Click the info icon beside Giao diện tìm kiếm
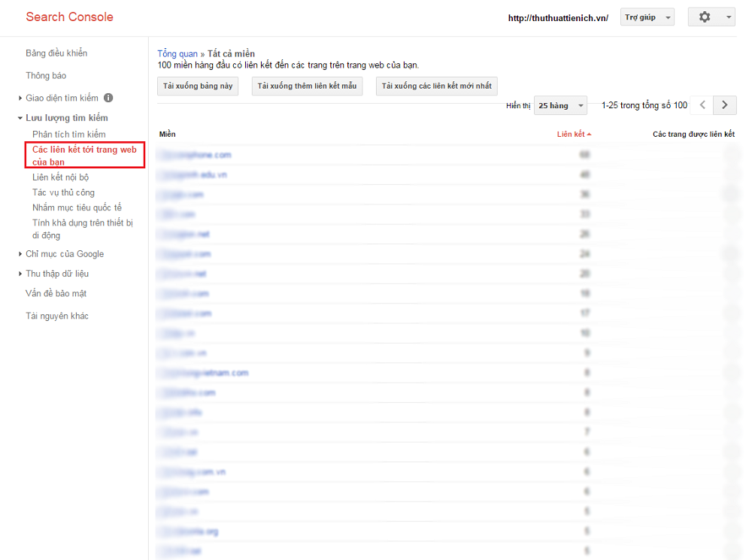The height and width of the screenshot is (560, 752). pos(108,98)
